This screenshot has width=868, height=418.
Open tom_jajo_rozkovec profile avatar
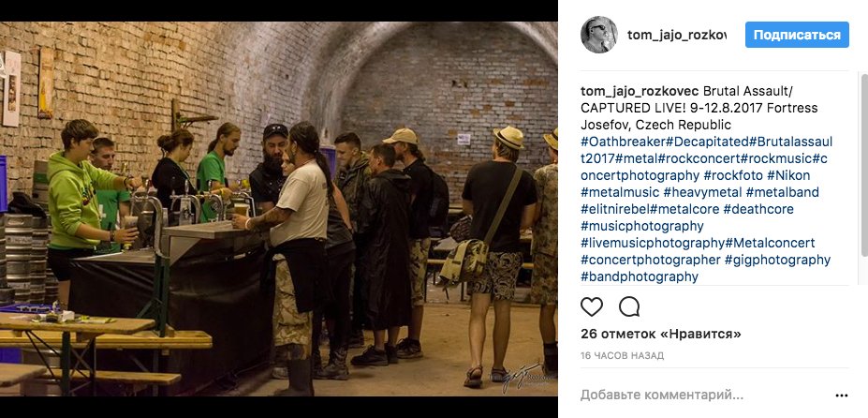(x=599, y=35)
